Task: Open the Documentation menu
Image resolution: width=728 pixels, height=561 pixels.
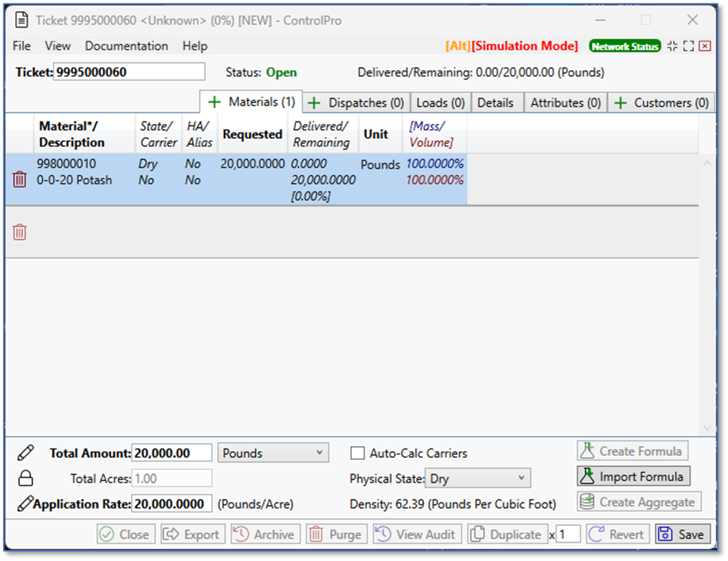Action: point(126,46)
